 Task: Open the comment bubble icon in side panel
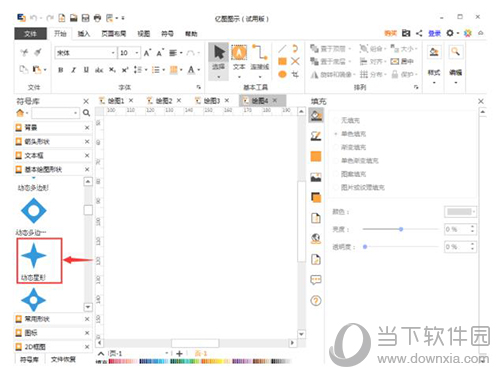[x=316, y=280]
